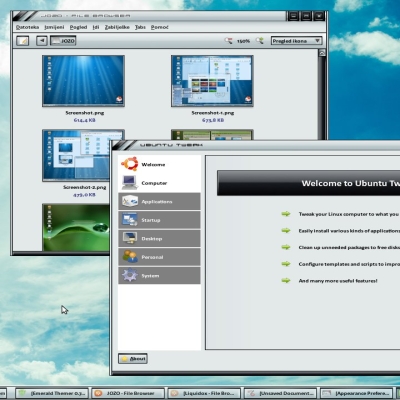This screenshot has height=400, width=400.
Task: Click the 'Easily install' green arrow
Action: pos(286,230)
